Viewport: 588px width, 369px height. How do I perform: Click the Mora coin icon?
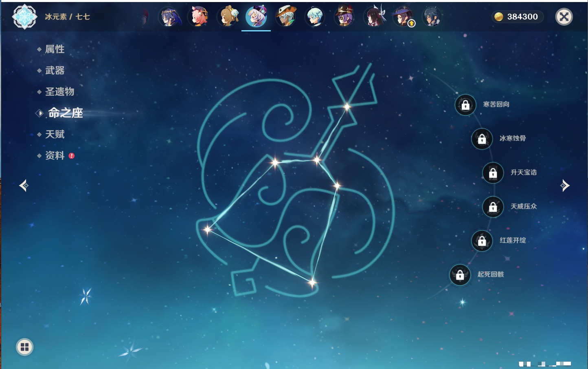[499, 17]
